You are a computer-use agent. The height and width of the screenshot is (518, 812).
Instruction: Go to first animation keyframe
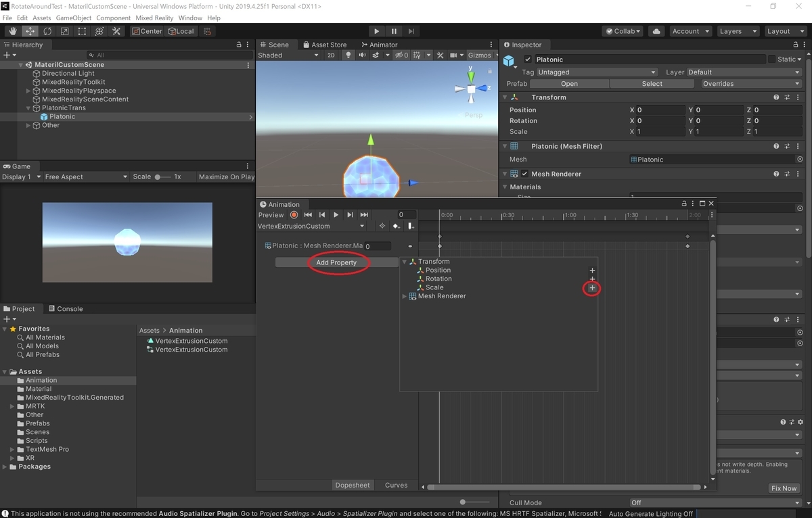pos(308,214)
